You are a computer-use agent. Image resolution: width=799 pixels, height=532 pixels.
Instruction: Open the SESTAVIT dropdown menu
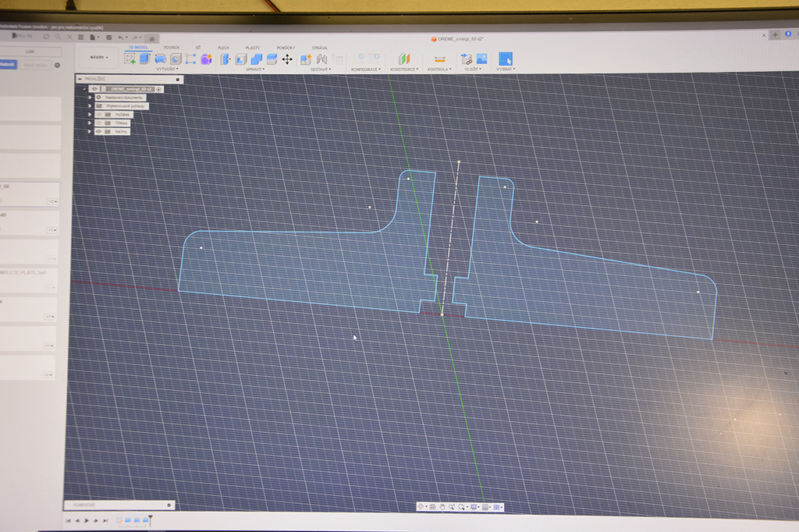point(321,69)
